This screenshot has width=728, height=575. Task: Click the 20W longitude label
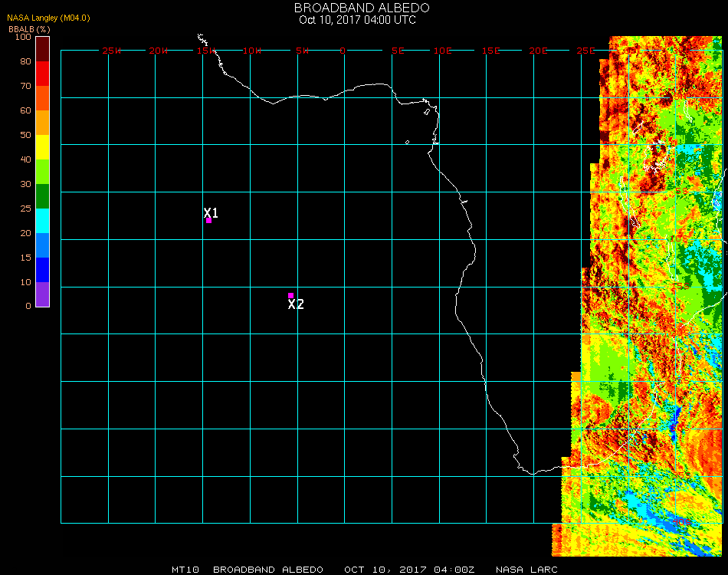click(159, 51)
